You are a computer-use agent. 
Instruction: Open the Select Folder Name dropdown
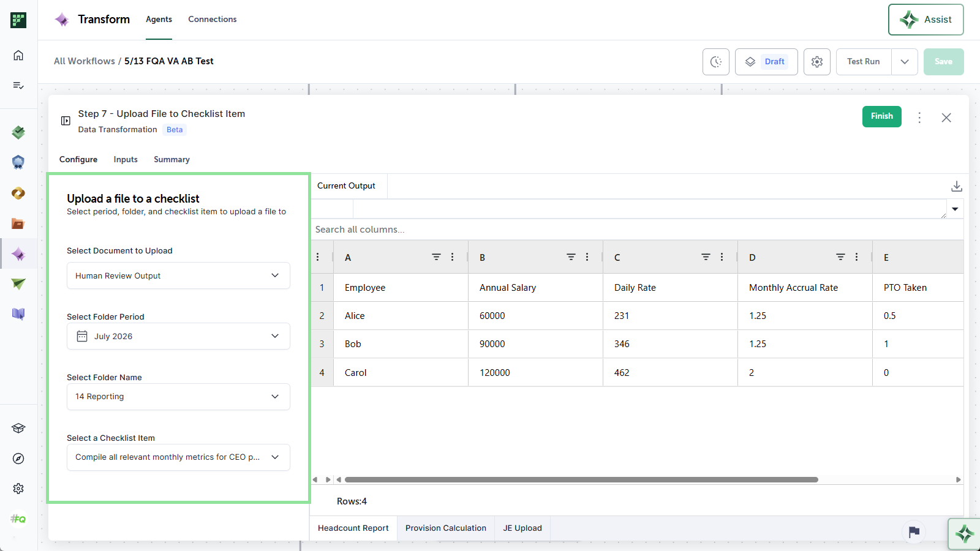pyautogui.click(x=178, y=397)
